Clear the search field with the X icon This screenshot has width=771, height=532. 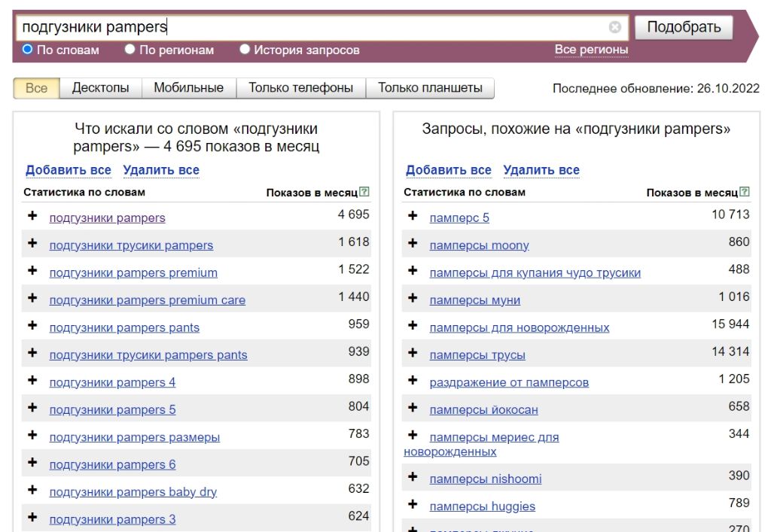(614, 27)
